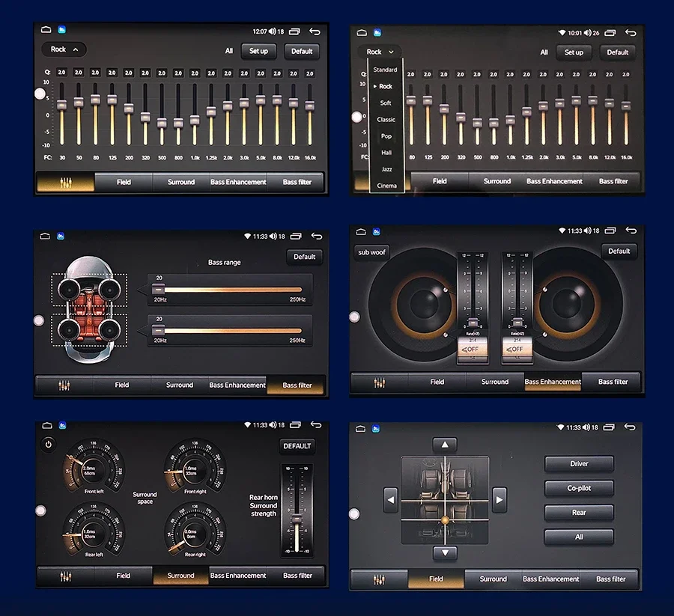This screenshot has height=616, width=674.
Task: Click the Rear horn Surround strength slider
Action: pyautogui.click(x=297, y=510)
